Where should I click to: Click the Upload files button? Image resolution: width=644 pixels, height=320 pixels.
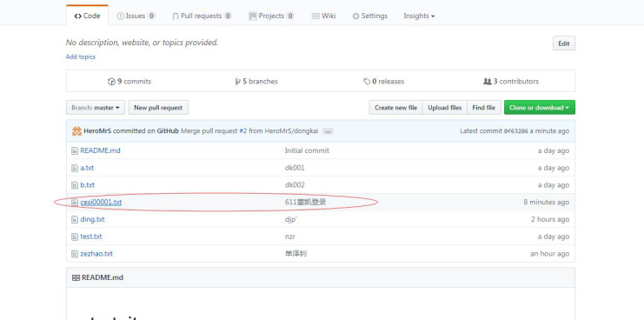click(x=445, y=108)
